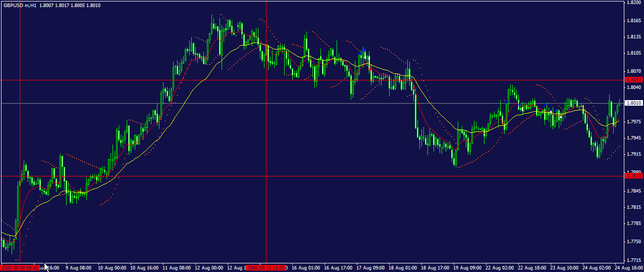This screenshot has height=272, width=644.
Task: Click the 22 Aug 02:00 time label
Action: click(x=500, y=267)
